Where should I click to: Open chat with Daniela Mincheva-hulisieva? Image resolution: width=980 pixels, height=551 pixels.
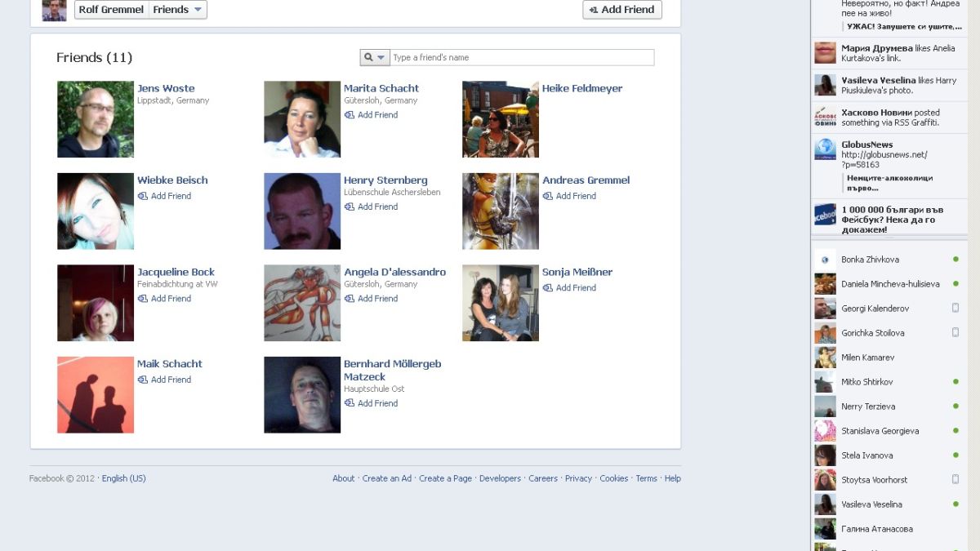[888, 284]
